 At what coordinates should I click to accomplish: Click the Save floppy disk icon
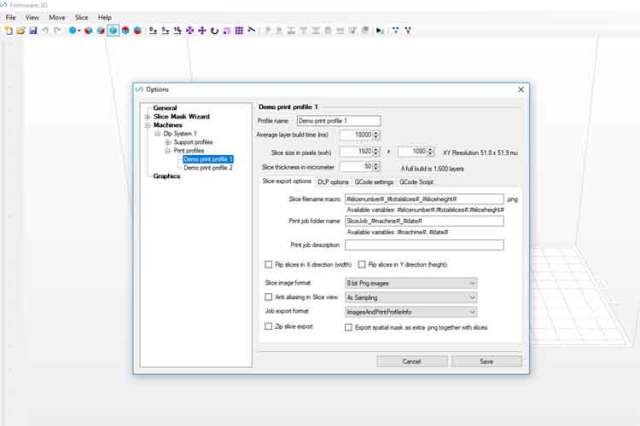click(32, 31)
